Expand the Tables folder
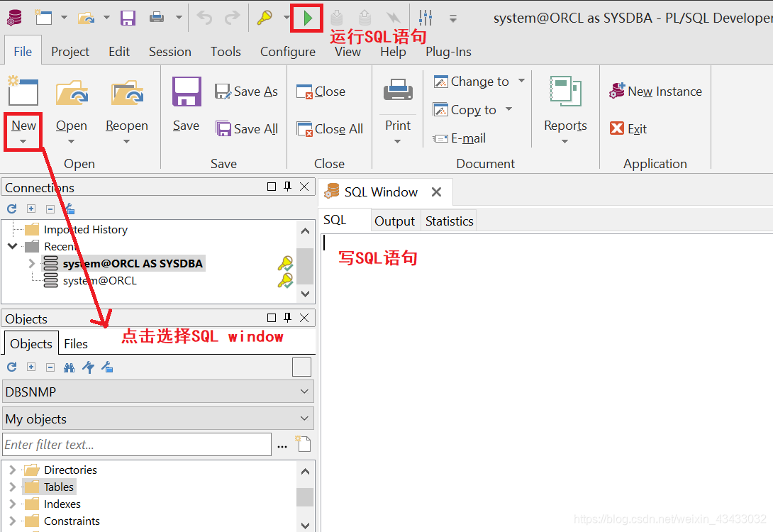Screen dimensions: 773x532 tap(12, 487)
